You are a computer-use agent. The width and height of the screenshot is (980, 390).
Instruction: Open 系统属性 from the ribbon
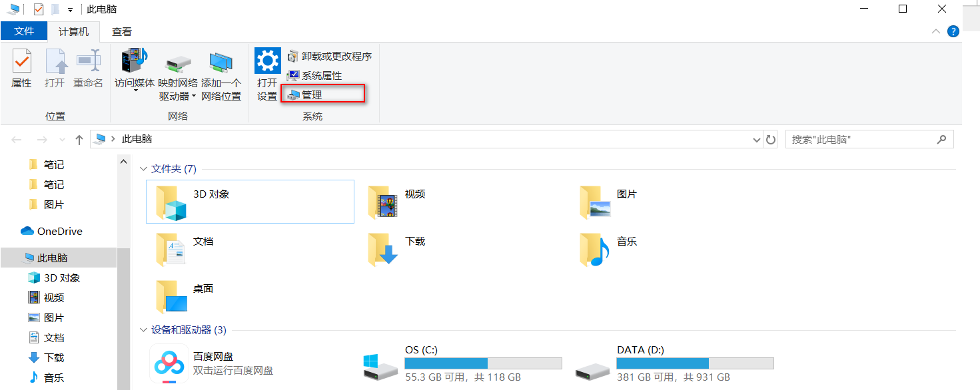314,76
